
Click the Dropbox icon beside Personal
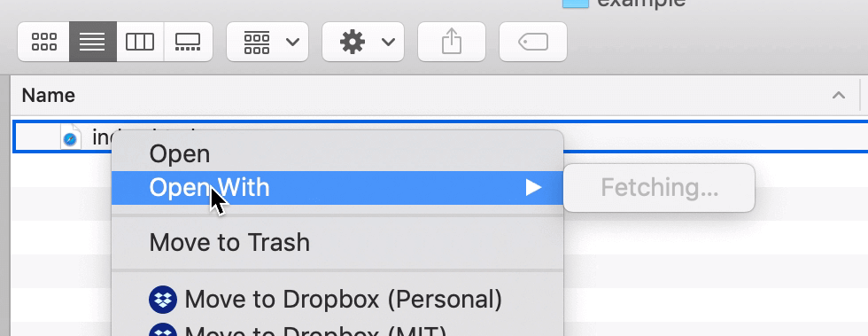[163, 300]
